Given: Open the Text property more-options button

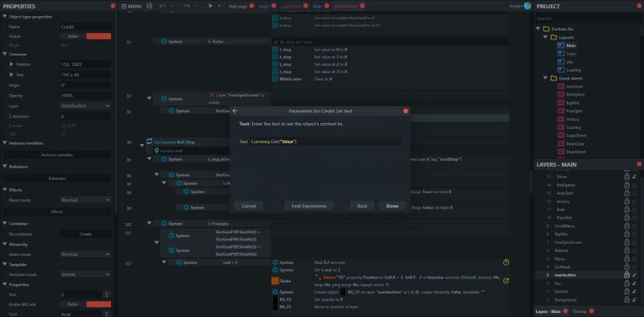Looking at the screenshot, I should pyautogui.click(x=107, y=294).
